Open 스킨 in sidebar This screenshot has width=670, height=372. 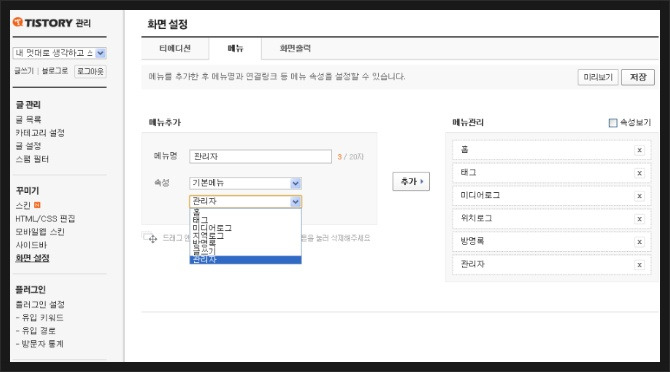pos(23,205)
